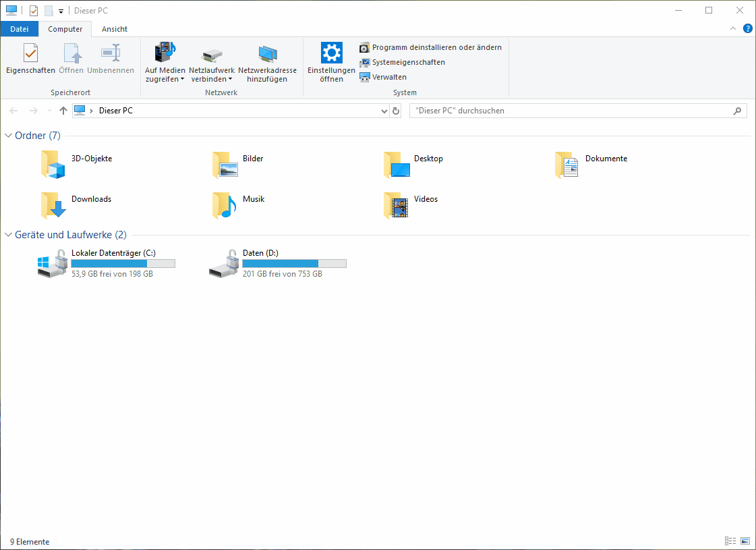Screen dimensions: 756x550
Task: Click the refresh button beside the address bar
Action: (396, 111)
